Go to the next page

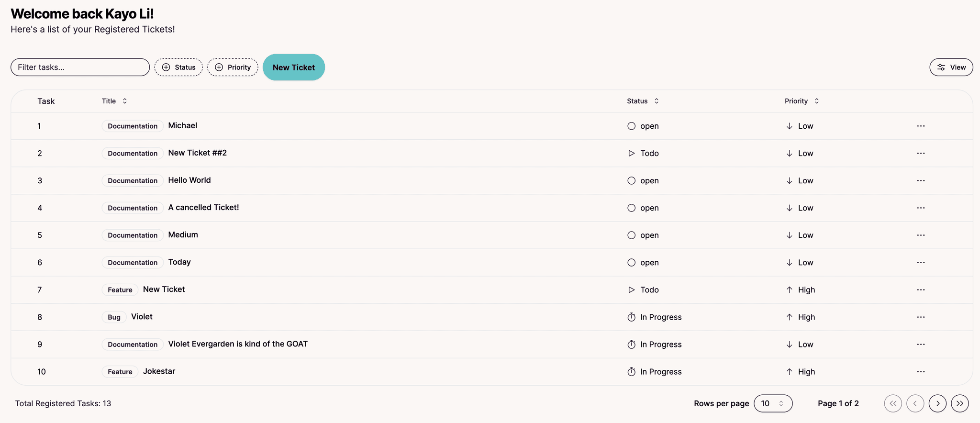(938, 403)
